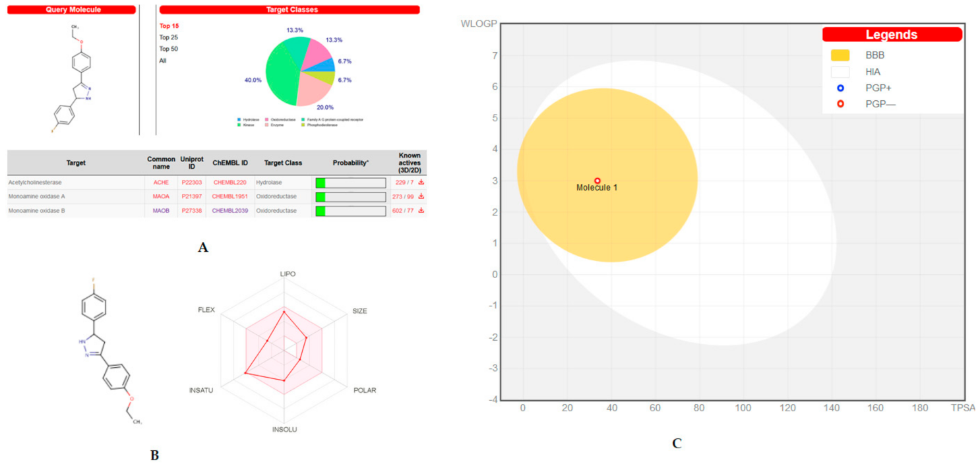Click the download icon in the MAOA row
The height and width of the screenshot is (466, 980).
pyautogui.click(x=421, y=196)
